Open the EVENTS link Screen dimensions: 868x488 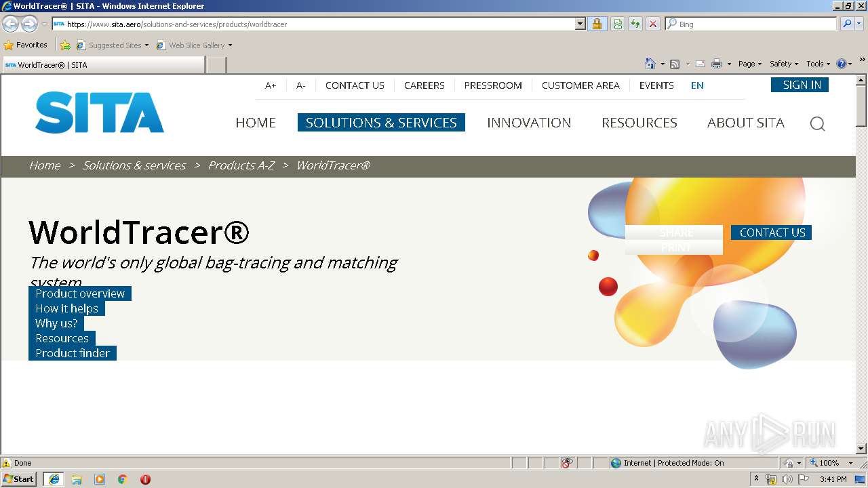656,85
